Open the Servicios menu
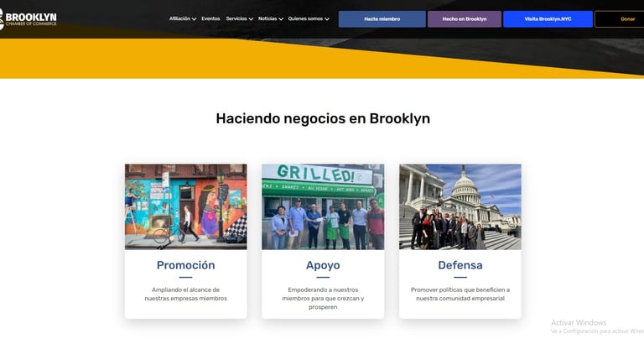 236,19
